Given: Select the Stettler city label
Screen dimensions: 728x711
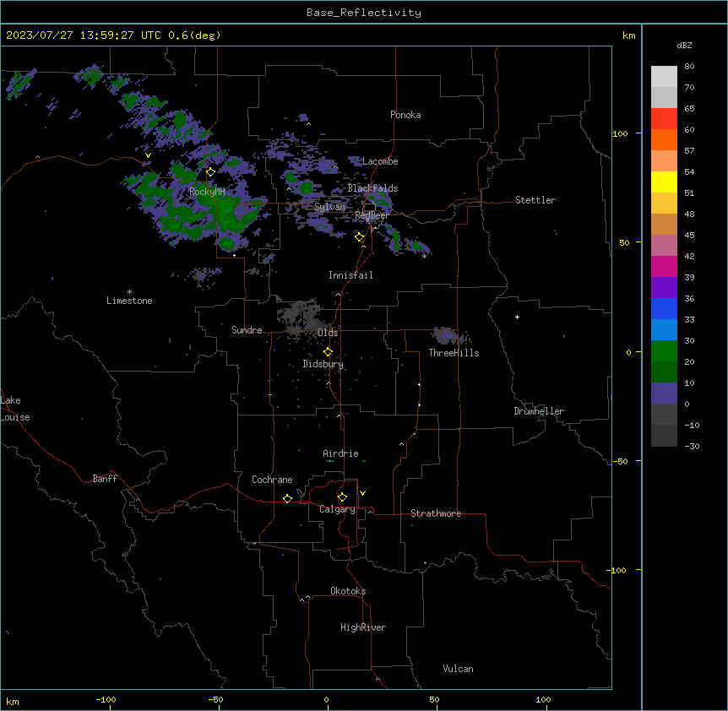Looking at the screenshot, I should coord(535,200).
